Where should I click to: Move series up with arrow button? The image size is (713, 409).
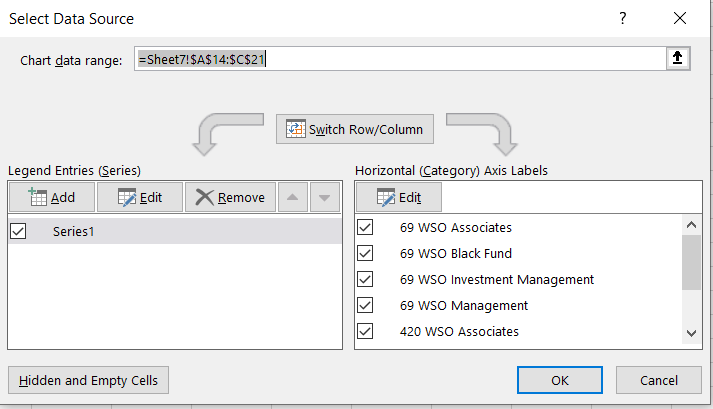(x=292, y=197)
